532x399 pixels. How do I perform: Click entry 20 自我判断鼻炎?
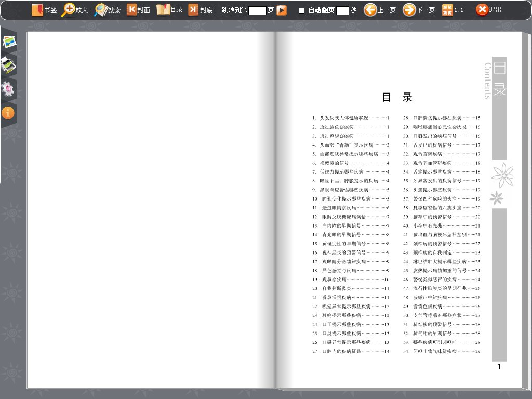(x=351, y=288)
